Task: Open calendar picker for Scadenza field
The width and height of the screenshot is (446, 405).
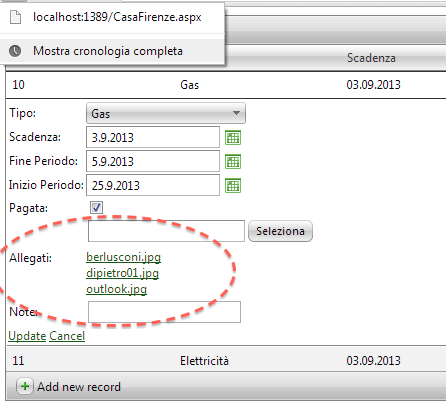Action: [x=233, y=138]
